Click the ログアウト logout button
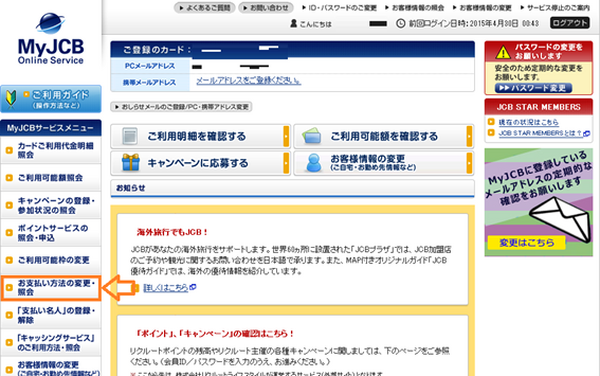The height and width of the screenshot is (376, 600). [570, 23]
